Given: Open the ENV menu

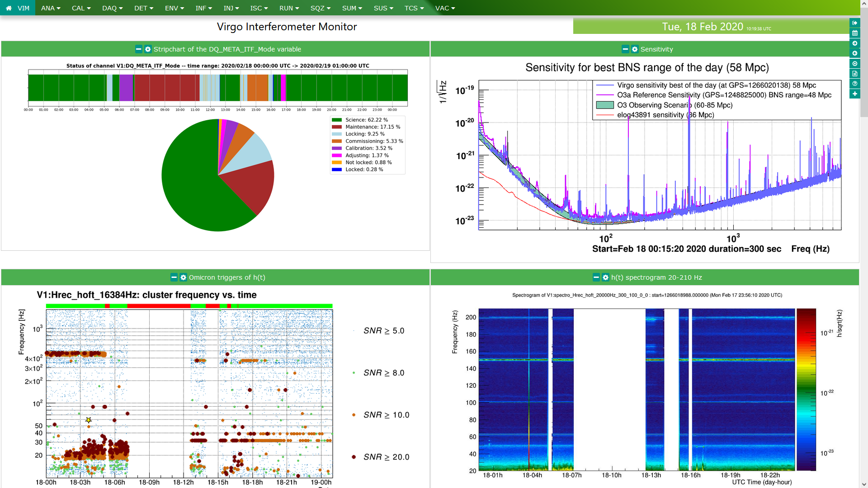Looking at the screenshot, I should 174,8.
